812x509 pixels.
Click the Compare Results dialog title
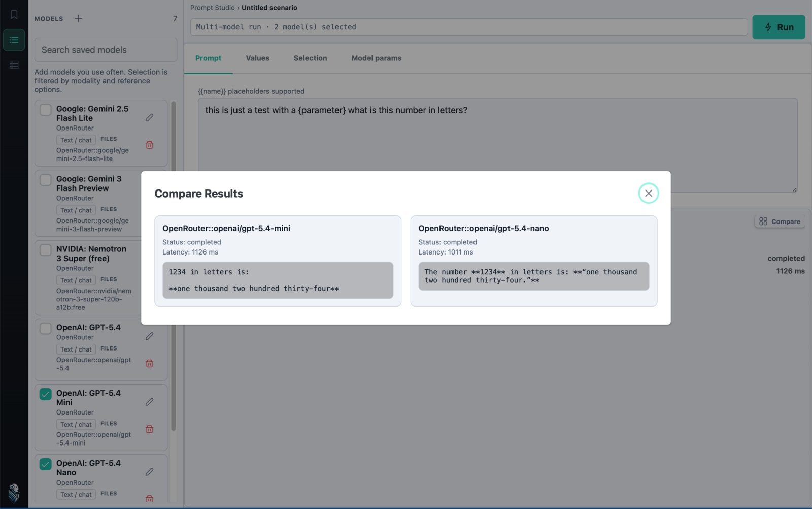click(x=199, y=194)
